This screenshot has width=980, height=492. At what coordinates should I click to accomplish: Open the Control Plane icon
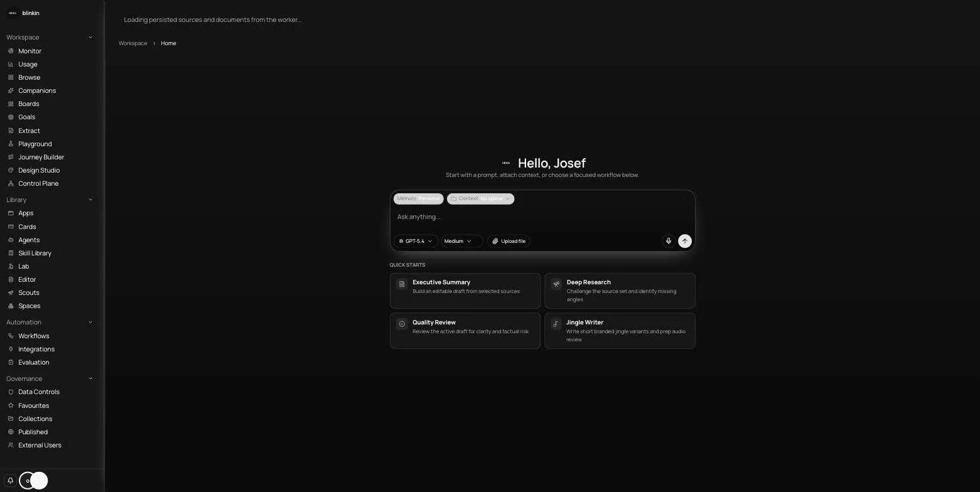point(11,183)
